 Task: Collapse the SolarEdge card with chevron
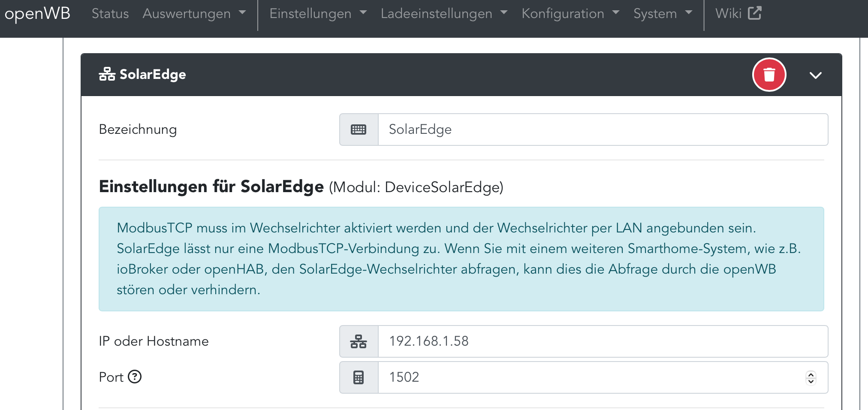pyautogui.click(x=815, y=75)
